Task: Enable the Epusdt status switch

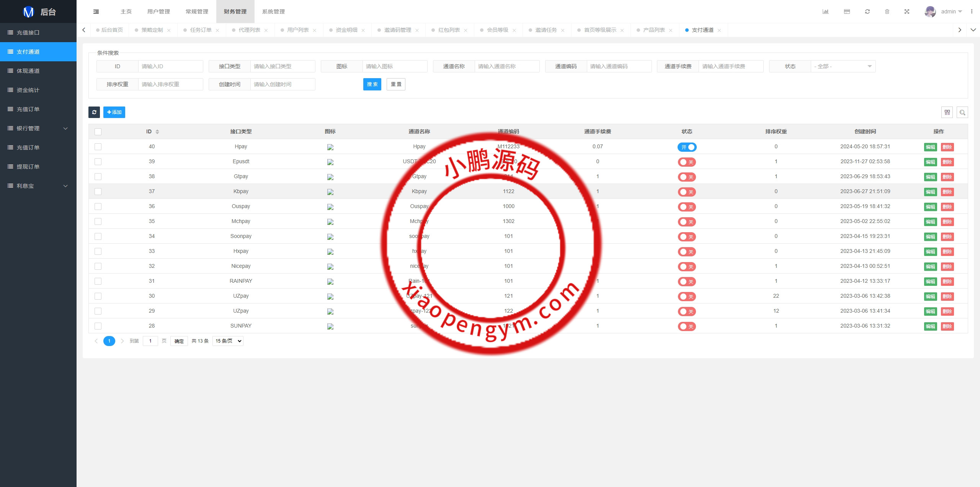Action: pyautogui.click(x=687, y=162)
